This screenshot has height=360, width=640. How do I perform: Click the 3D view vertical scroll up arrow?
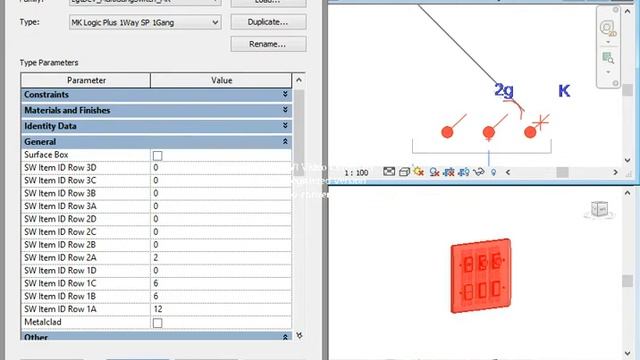click(627, 193)
